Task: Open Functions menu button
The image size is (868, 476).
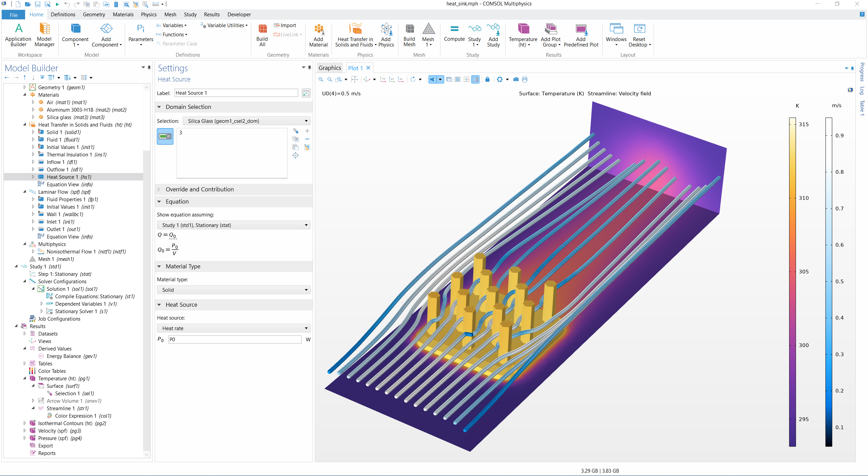Action: click(172, 35)
